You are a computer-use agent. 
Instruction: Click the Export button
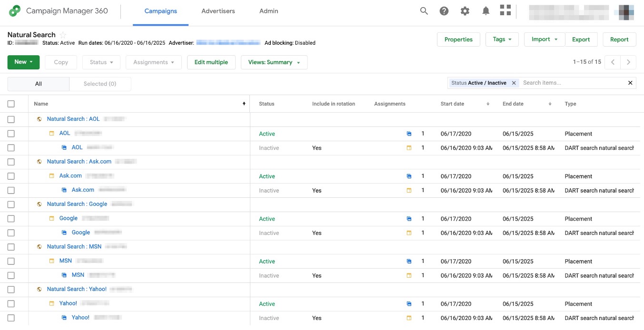[x=581, y=39]
